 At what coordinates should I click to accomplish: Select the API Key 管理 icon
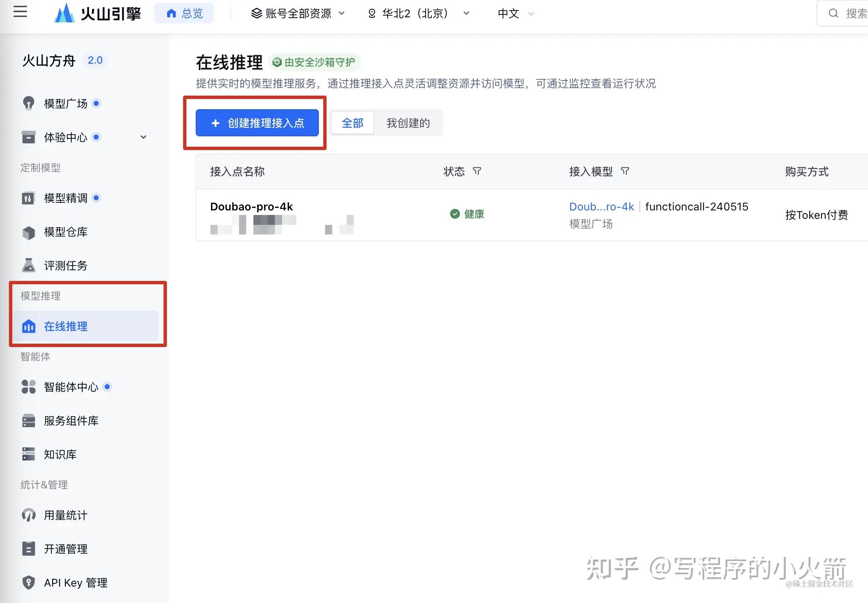(28, 582)
